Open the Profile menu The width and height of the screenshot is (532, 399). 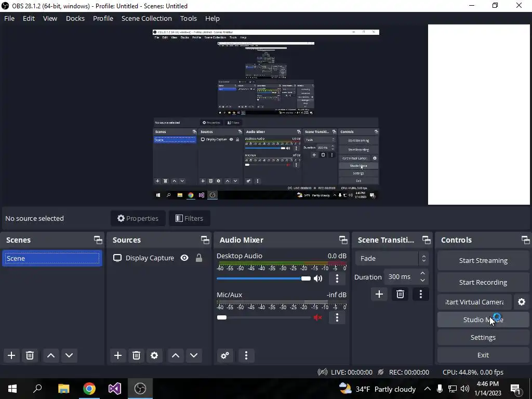[x=103, y=18]
